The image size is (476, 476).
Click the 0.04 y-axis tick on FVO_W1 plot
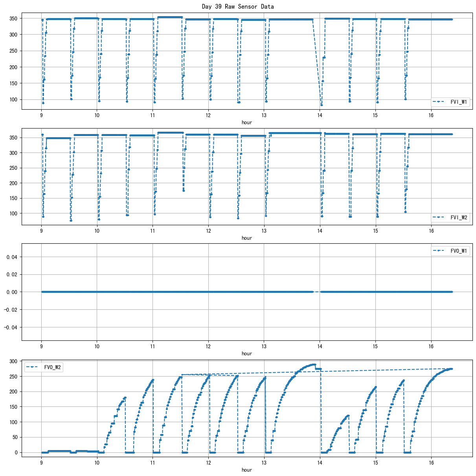tap(11, 257)
